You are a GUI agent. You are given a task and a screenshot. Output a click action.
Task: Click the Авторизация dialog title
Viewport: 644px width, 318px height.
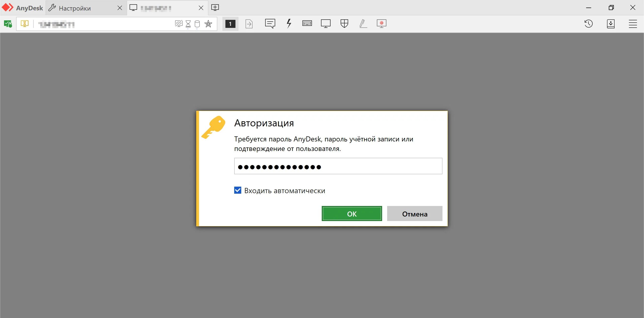click(264, 123)
